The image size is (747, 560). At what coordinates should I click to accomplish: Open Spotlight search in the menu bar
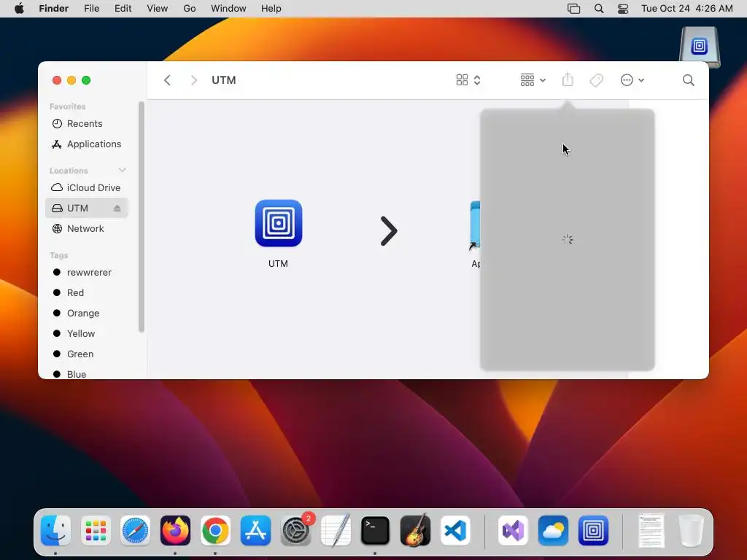[599, 9]
